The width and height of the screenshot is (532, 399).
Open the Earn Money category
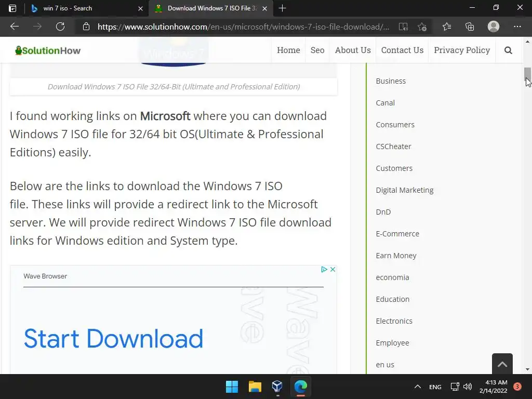[396, 256]
